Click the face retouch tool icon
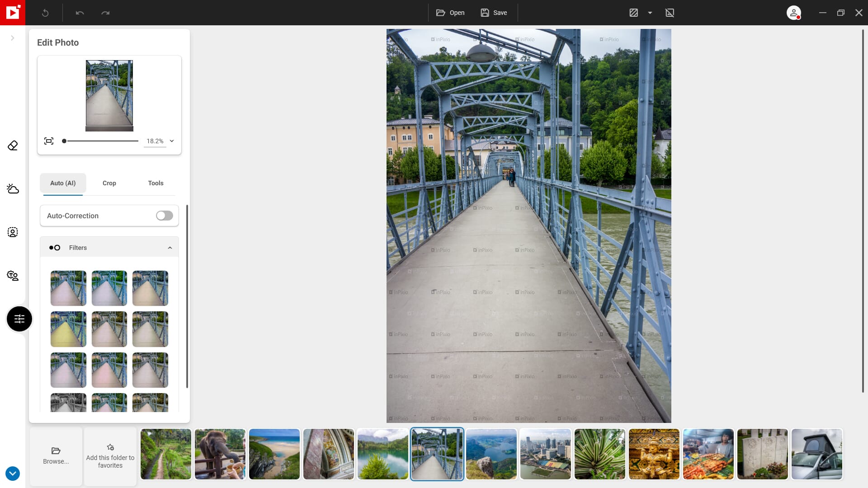 (13, 232)
